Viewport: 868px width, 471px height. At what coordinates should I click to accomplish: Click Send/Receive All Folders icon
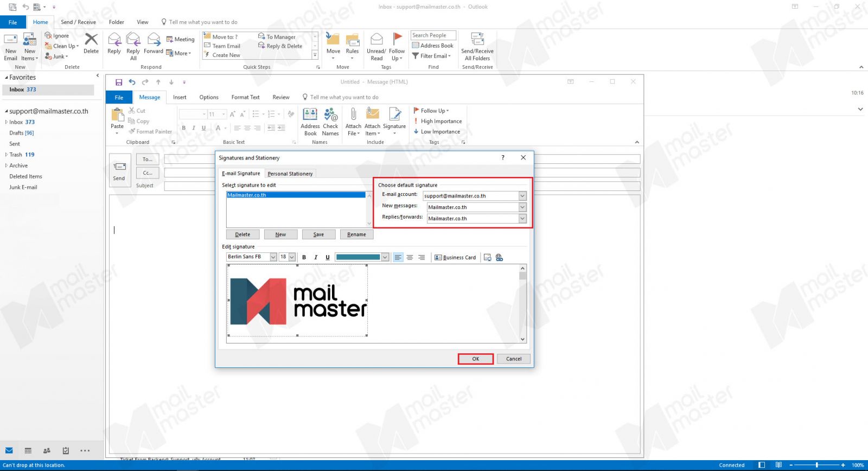pos(477,39)
